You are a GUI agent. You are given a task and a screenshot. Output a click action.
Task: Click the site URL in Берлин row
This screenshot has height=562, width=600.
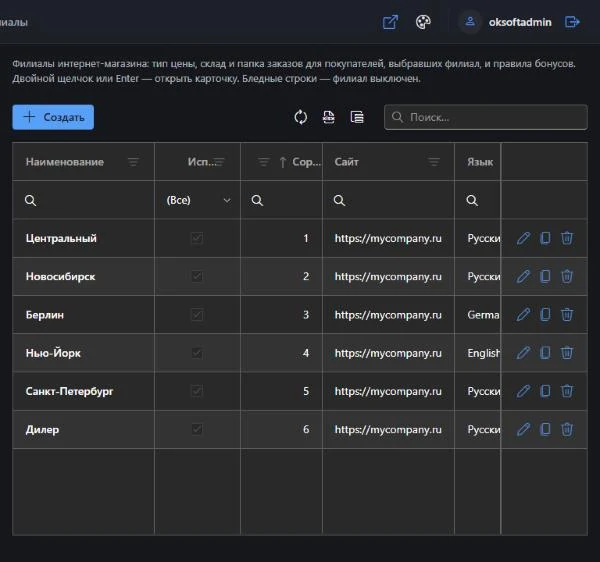pos(388,315)
